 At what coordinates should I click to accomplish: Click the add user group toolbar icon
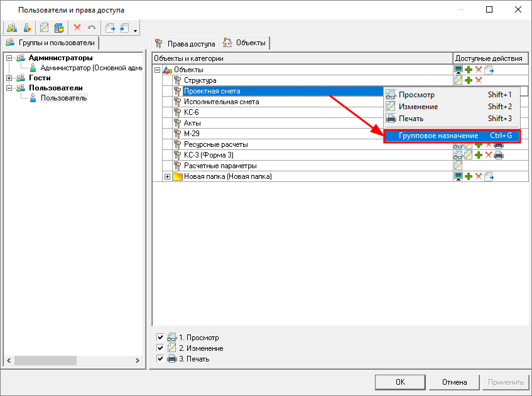coord(11,28)
